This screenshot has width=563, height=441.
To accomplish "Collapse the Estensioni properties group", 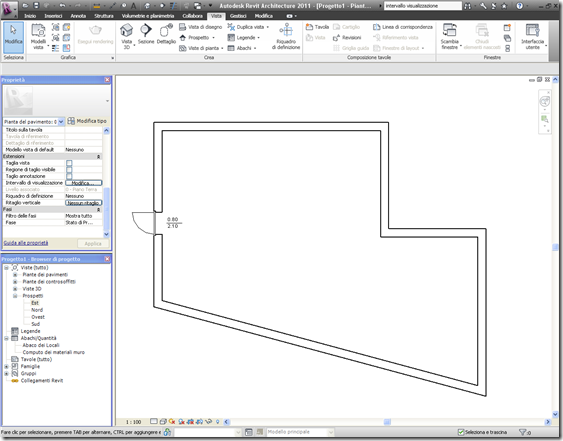I will [x=98, y=157].
